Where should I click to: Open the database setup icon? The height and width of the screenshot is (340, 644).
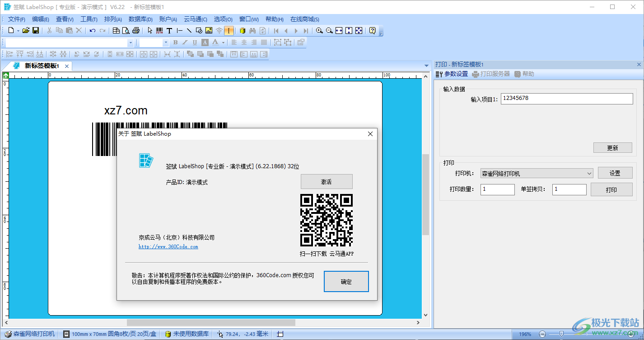pyautogui.click(x=243, y=31)
